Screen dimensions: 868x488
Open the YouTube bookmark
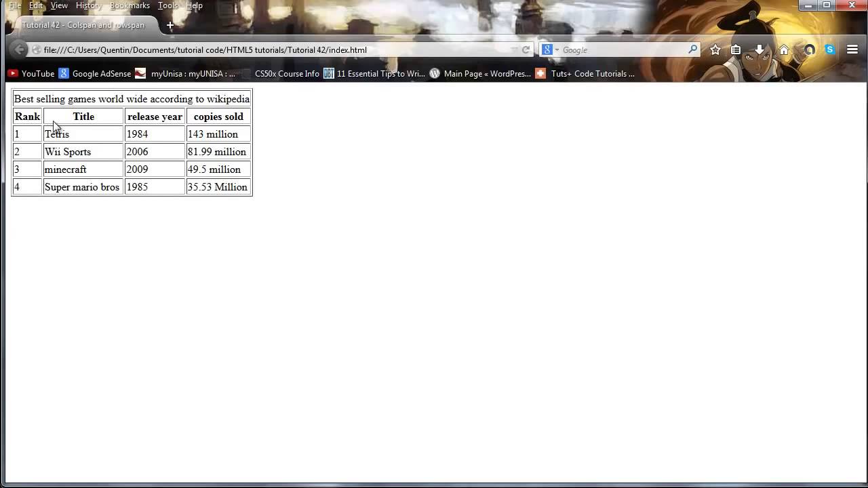point(31,73)
